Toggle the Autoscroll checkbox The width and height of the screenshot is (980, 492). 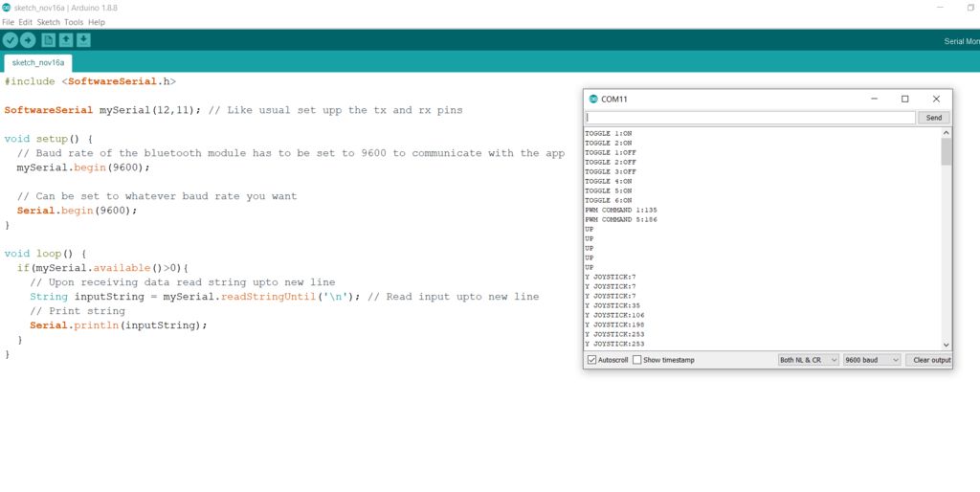coord(591,360)
